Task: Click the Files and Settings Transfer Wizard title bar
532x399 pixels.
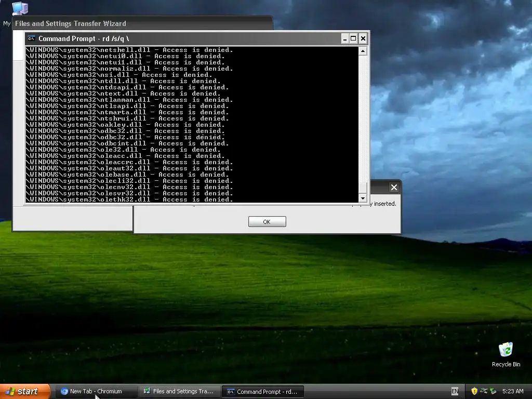Action: pyautogui.click(x=142, y=23)
